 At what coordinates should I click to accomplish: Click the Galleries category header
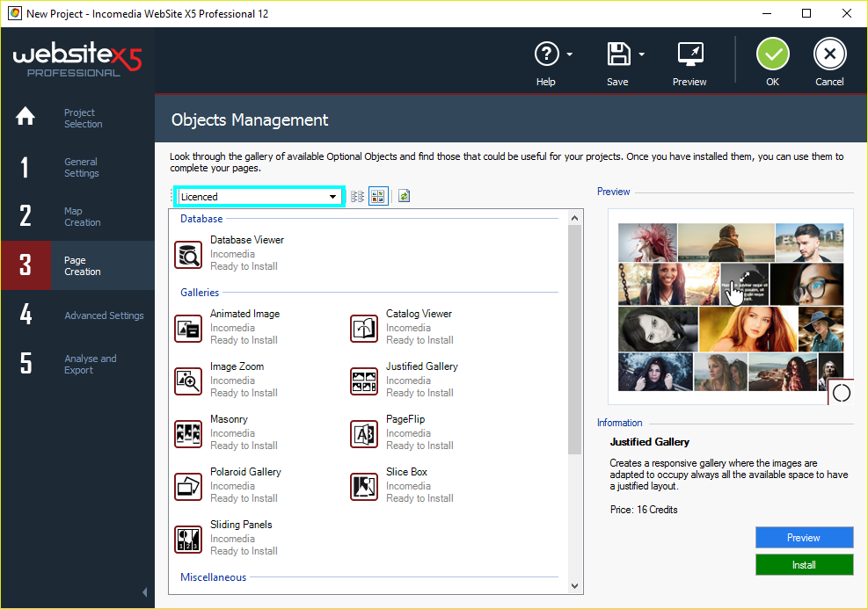tap(200, 292)
